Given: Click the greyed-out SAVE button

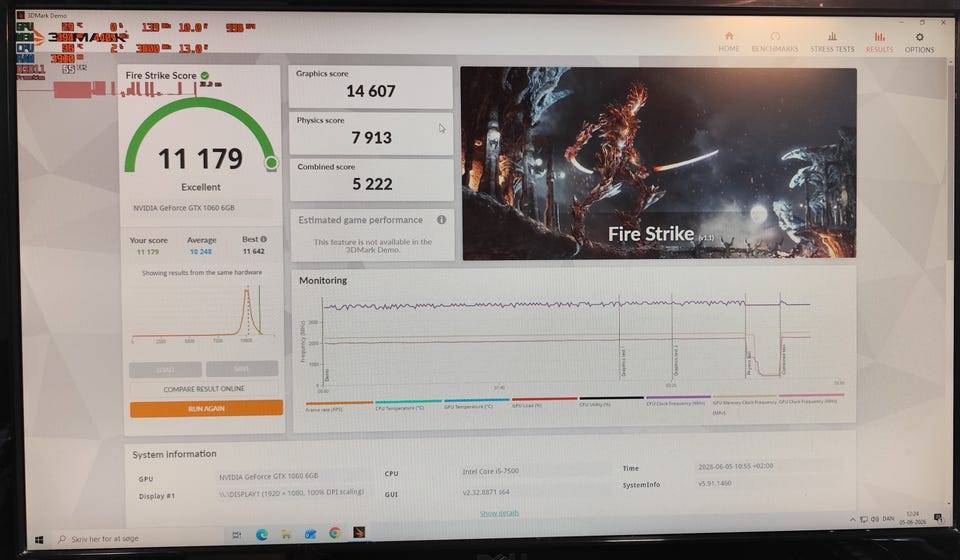Looking at the screenshot, I should 242,368.
